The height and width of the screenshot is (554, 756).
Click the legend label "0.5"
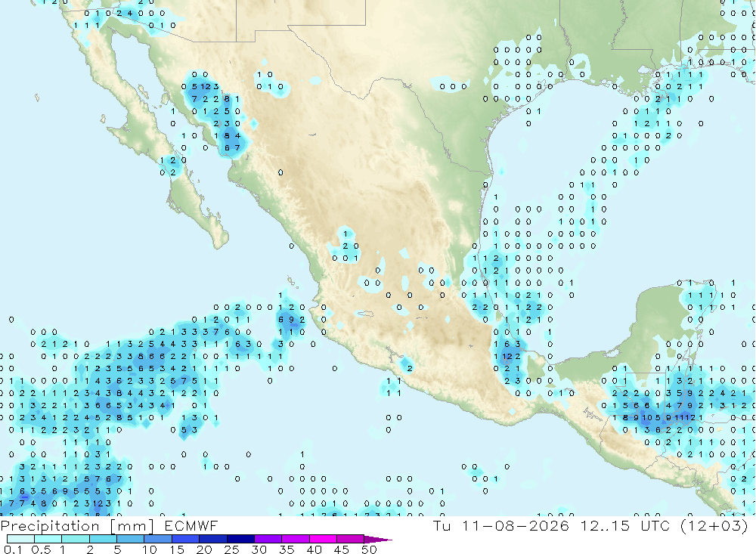tap(41, 549)
